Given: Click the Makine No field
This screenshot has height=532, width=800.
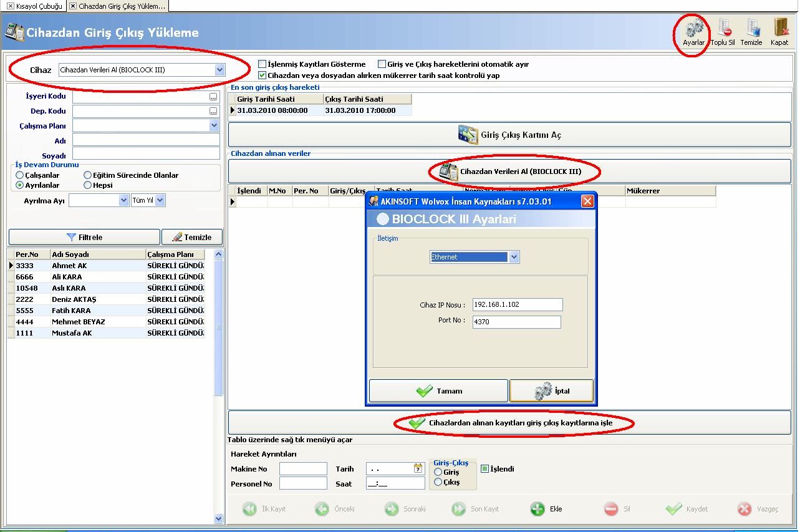Looking at the screenshot, I should (x=303, y=469).
